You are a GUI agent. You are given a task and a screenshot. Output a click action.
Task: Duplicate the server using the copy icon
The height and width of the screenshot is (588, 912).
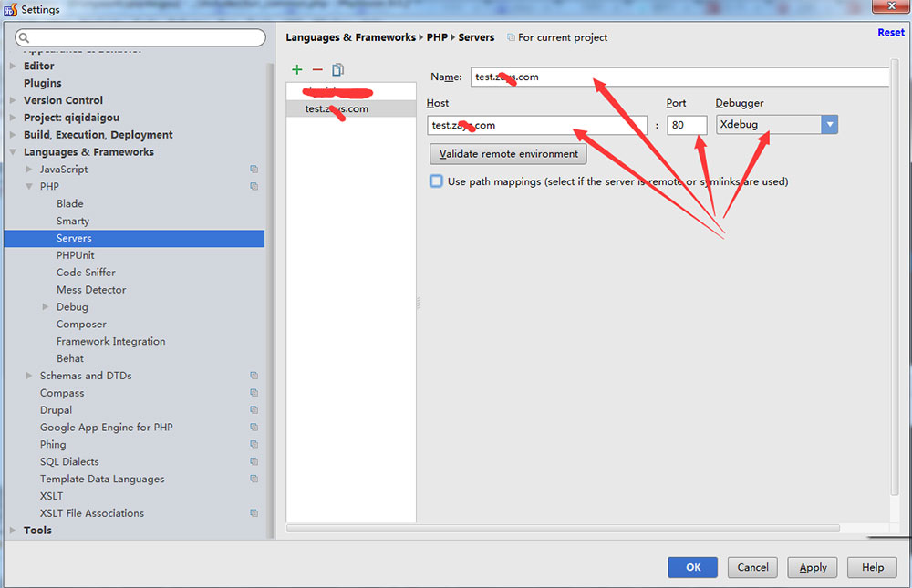click(338, 69)
